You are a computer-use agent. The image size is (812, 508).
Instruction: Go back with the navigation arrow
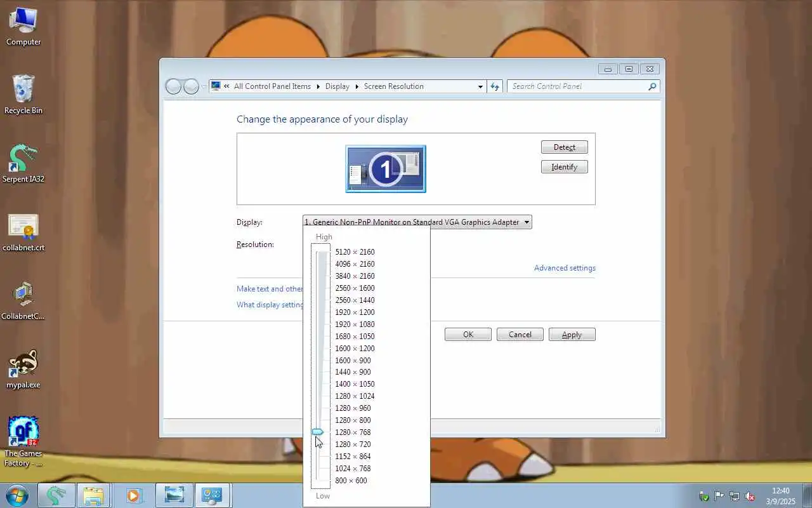pos(173,86)
